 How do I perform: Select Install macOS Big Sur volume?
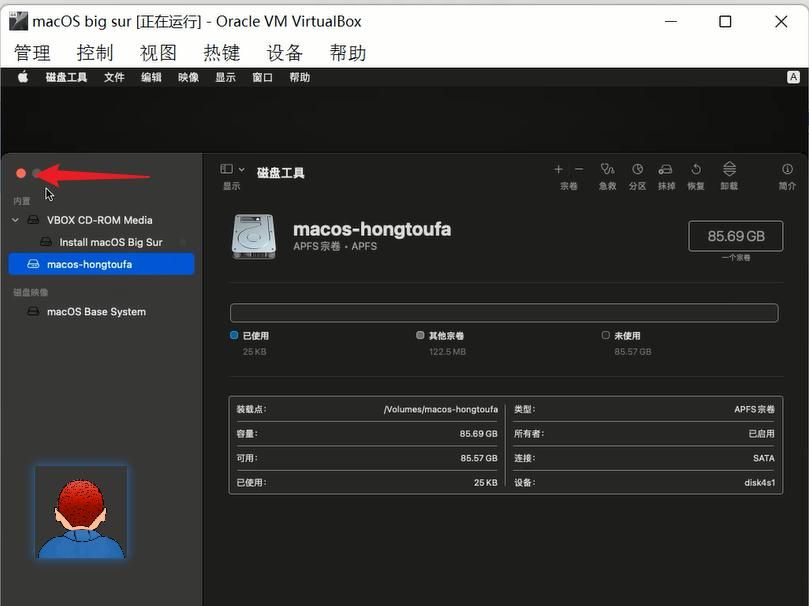click(x=110, y=242)
